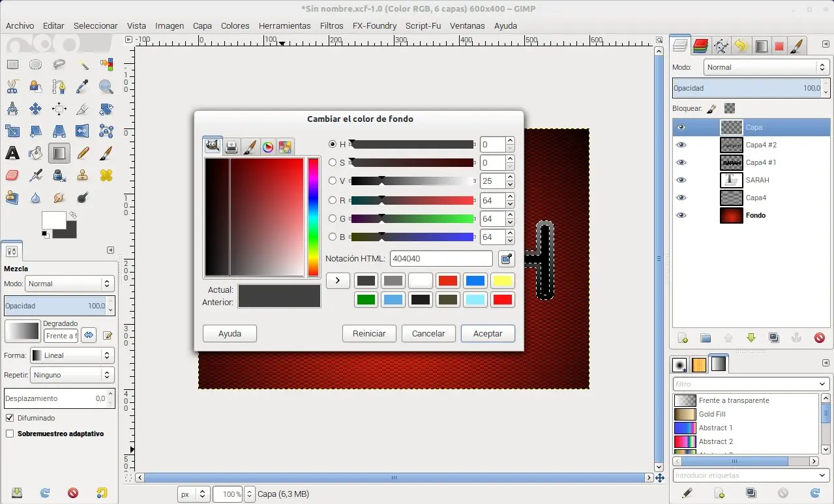The width and height of the screenshot is (834, 504).
Task: Select the Rectangle Select tool
Action: (x=12, y=65)
